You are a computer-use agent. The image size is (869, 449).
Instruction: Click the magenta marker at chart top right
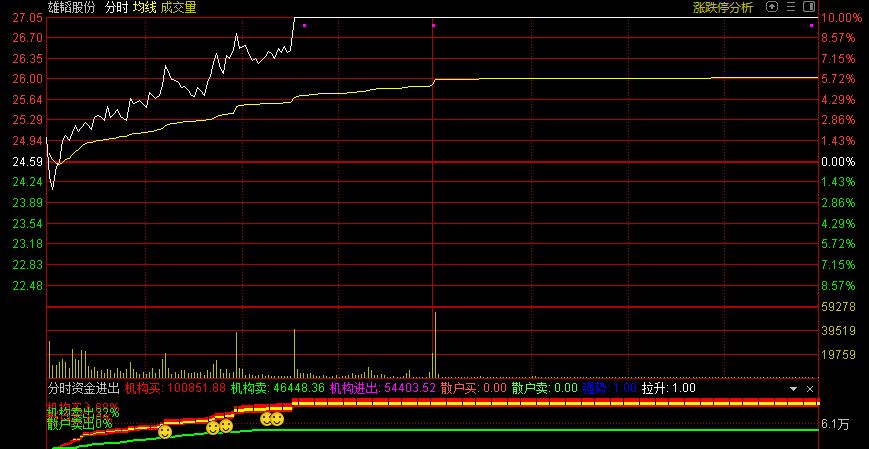click(811, 25)
